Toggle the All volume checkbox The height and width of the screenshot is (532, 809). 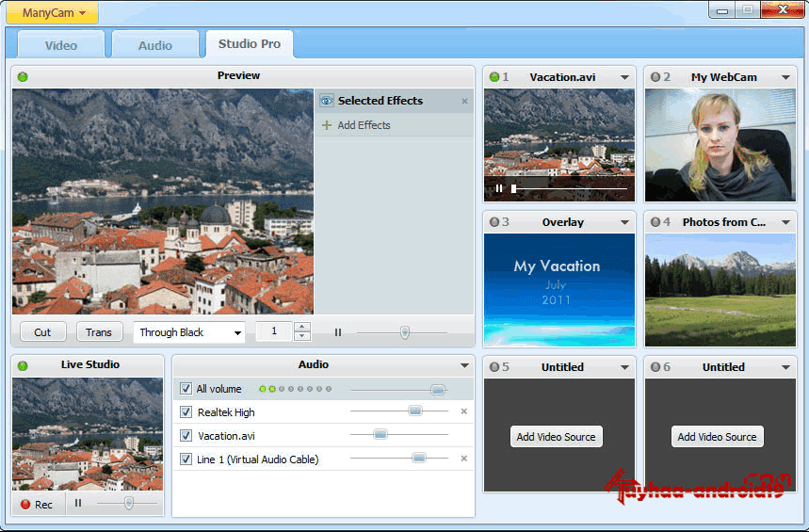(186, 389)
